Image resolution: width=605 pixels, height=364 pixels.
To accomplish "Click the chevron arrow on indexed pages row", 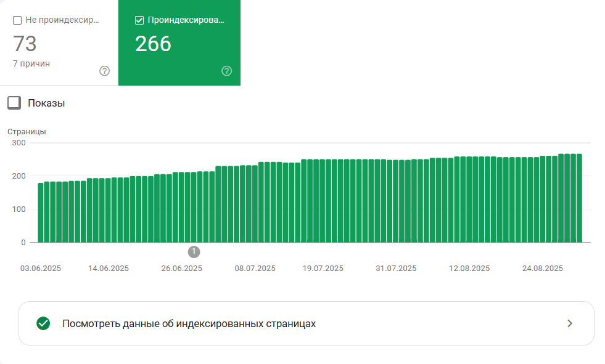I will pyautogui.click(x=570, y=323).
